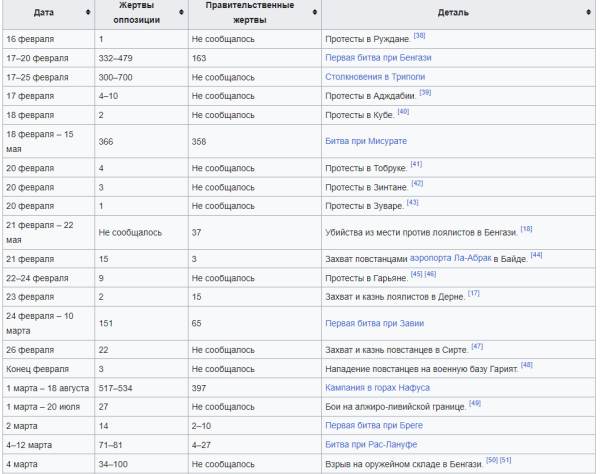Sort by Правительственные жертвы column arrows
The image size is (600, 474).
click(x=314, y=13)
